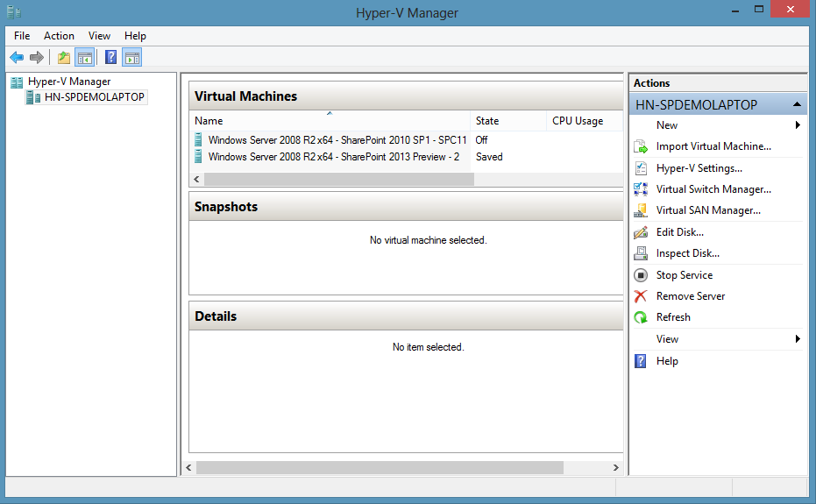This screenshot has height=504, width=816.
Task: Toggle the Show/Hide Console Tree toolbar icon
Action: (x=85, y=57)
